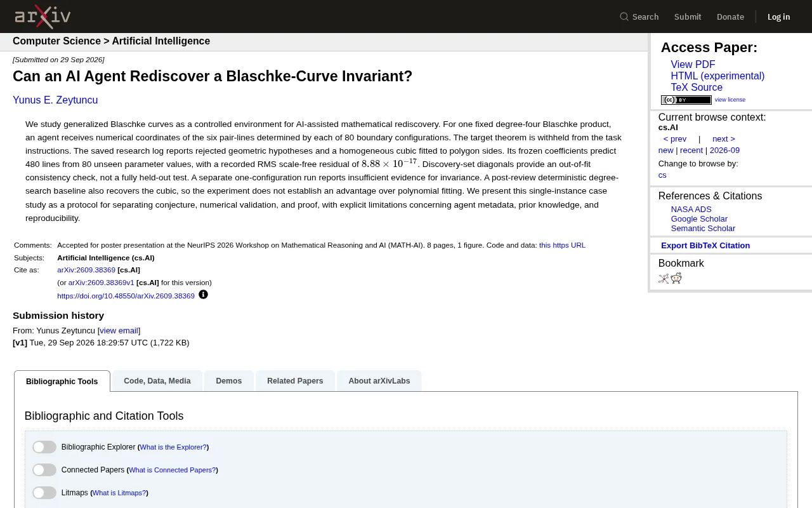
Task: Browse the 2026-09 listing link
Action: (724, 150)
